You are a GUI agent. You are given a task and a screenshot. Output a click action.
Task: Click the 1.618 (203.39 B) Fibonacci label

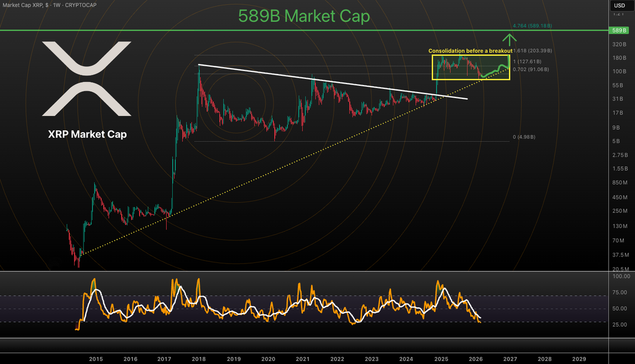point(532,51)
